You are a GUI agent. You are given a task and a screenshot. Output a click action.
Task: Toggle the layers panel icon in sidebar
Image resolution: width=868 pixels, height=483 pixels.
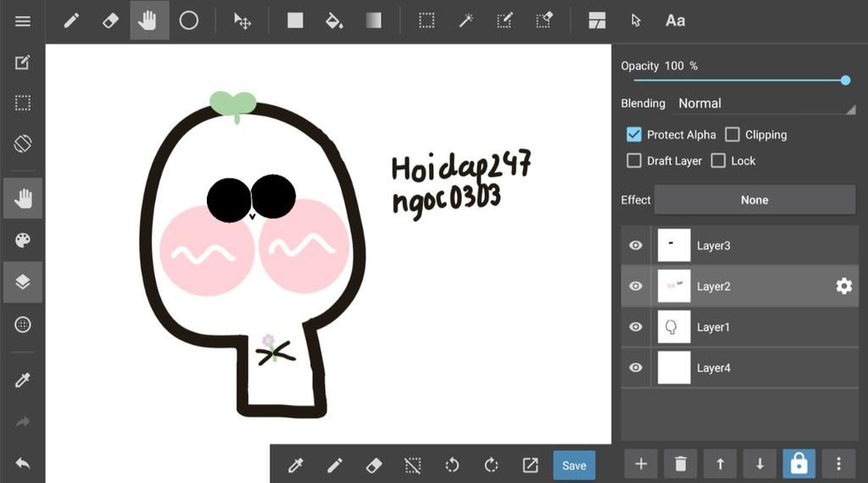click(23, 282)
